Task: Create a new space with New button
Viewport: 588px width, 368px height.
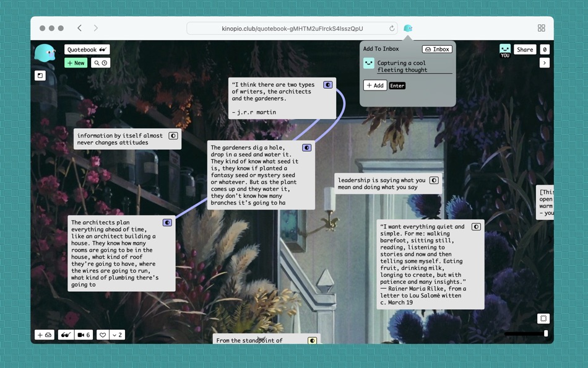Action: point(76,63)
